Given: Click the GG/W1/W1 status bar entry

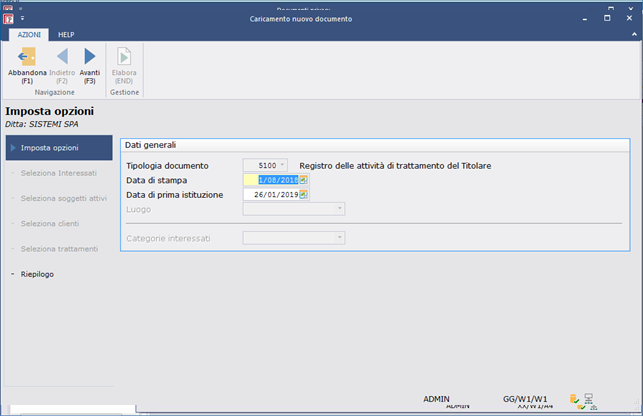Looking at the screenshot, I should tap(525, 399).
